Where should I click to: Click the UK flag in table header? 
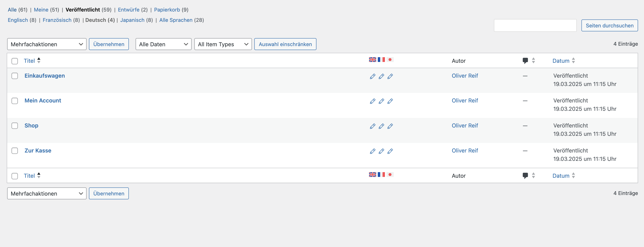[x=372, y=60]
